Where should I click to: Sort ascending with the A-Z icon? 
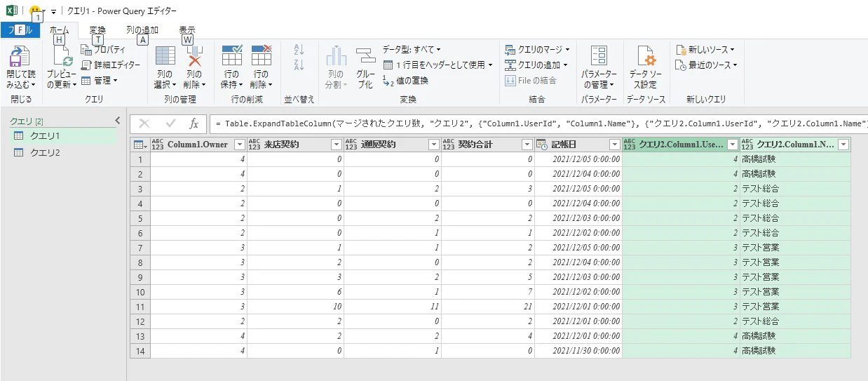(x=299, y=50)
